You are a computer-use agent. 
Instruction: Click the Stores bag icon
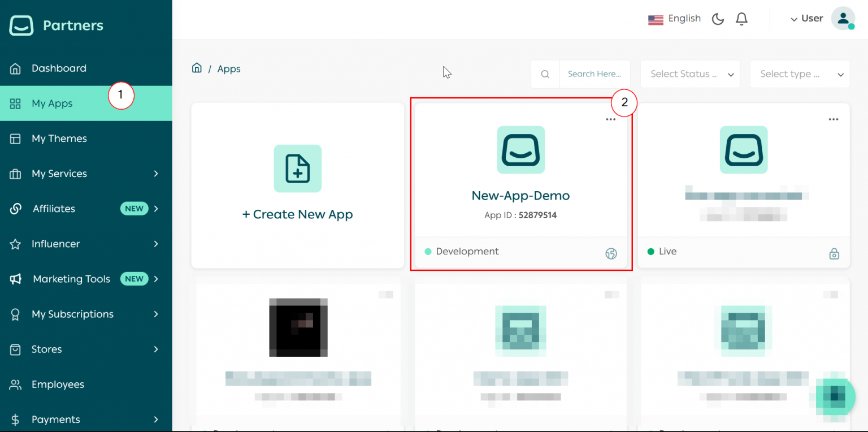pyautogui.click(x=15, y=349)
